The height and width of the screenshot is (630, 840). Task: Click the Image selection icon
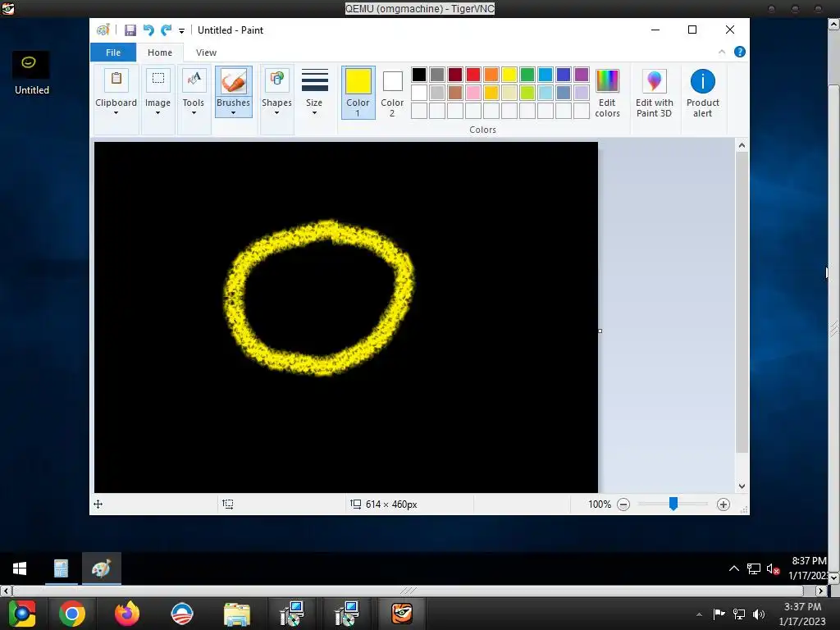pos(158,79)
